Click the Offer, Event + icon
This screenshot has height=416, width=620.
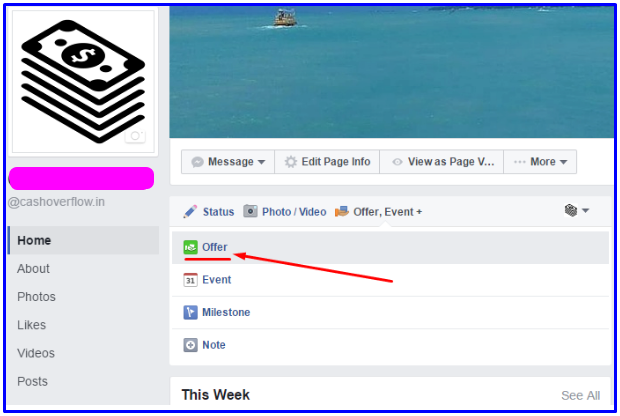pos(342,212)
